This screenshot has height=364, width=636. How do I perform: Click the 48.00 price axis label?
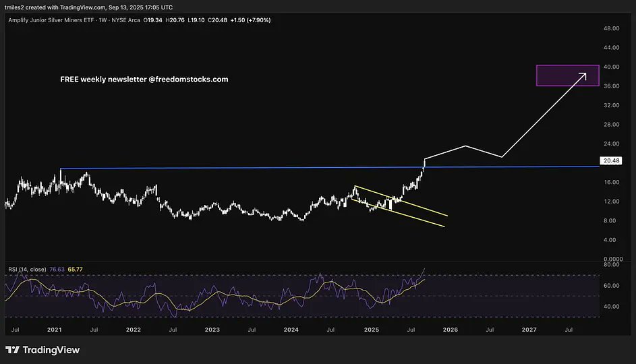point(611,28)
